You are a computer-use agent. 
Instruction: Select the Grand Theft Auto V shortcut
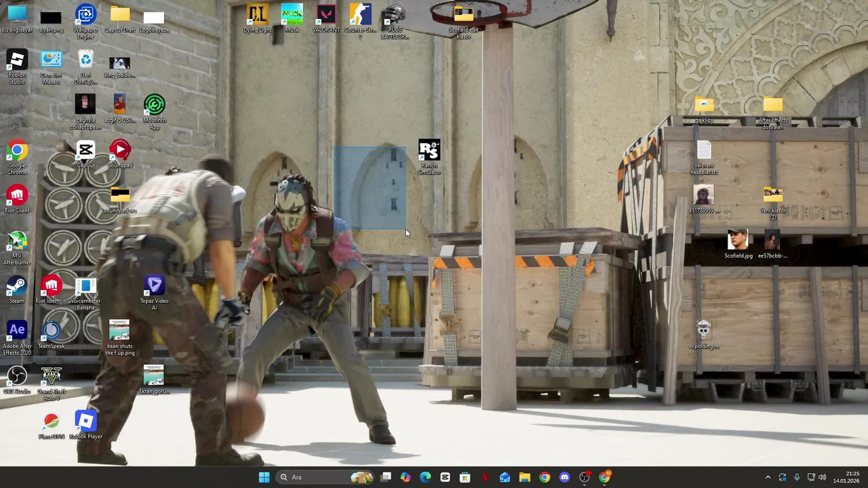51,384
